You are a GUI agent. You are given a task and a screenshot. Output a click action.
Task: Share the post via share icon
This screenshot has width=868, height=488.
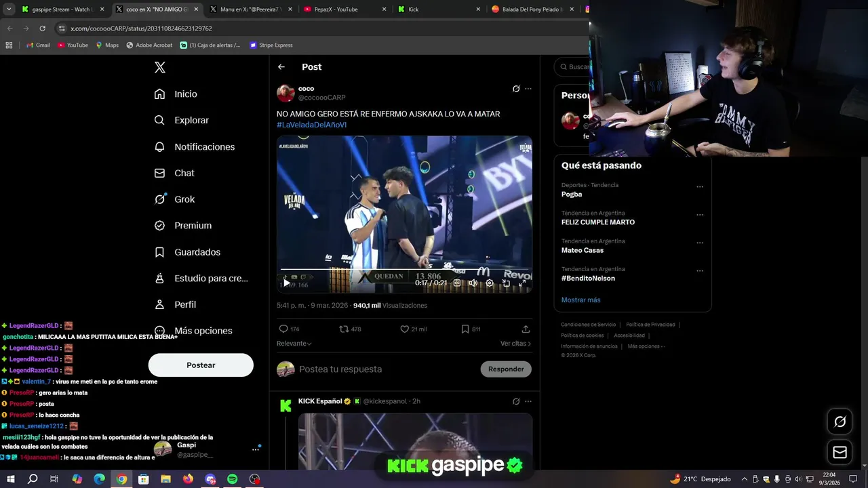(x=526, y=329)
